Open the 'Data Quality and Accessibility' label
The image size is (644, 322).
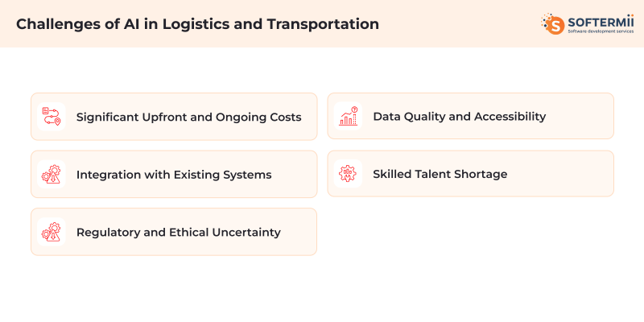(459, 117)
